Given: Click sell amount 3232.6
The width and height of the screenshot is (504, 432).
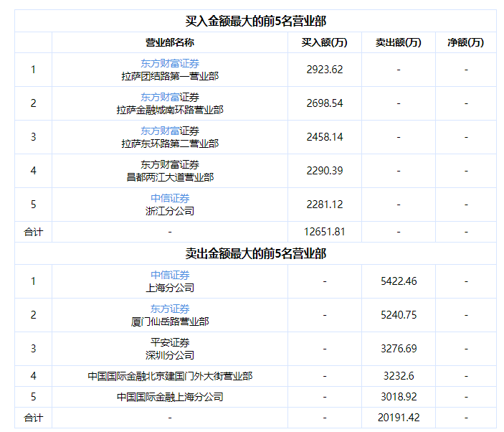Looking at the screenshot, I should coord(399,376).
